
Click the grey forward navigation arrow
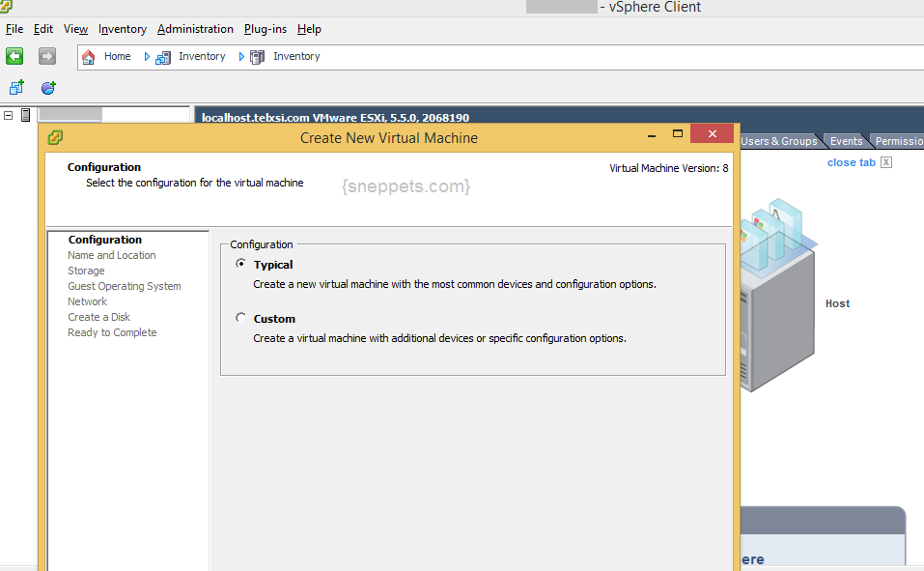pos(47,56)
